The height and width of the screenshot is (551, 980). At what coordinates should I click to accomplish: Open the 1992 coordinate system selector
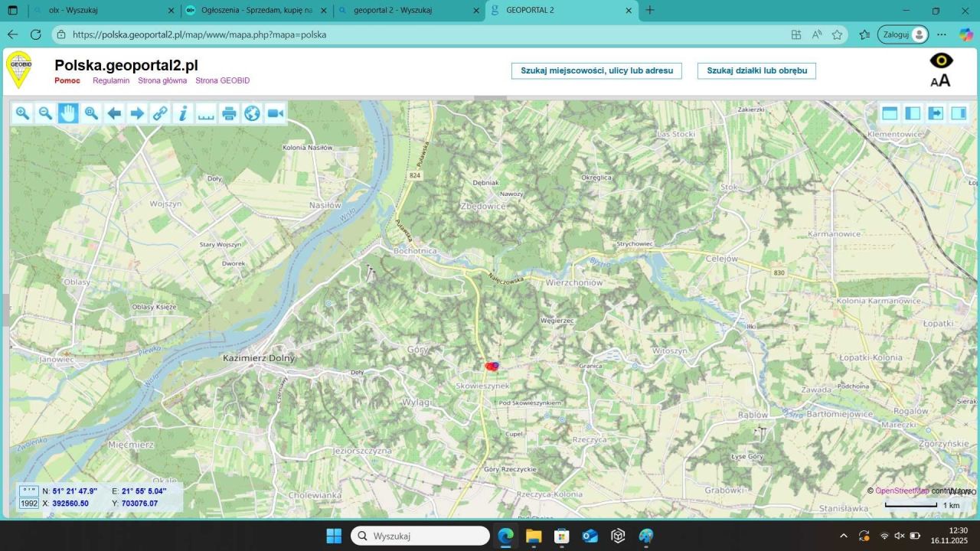[x=28, y=504]
